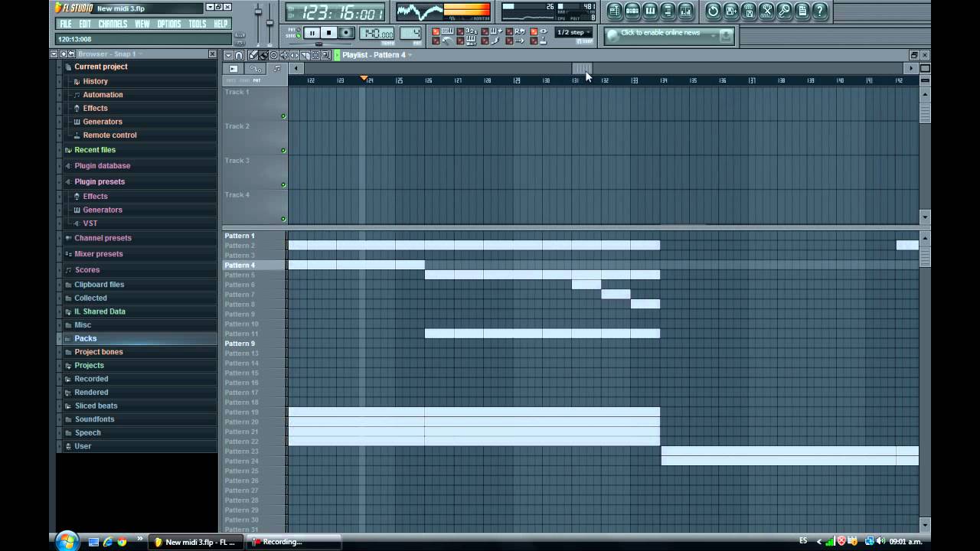Open the FILE menu
The height and width of the screenshot is (551, 980).
point(66,24)
